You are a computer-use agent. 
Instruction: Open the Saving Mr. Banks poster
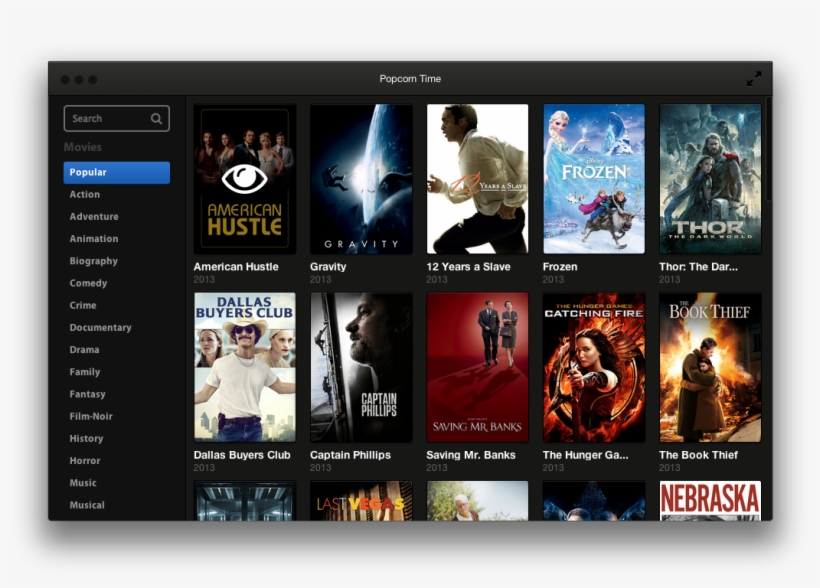[x=477, y=367]
